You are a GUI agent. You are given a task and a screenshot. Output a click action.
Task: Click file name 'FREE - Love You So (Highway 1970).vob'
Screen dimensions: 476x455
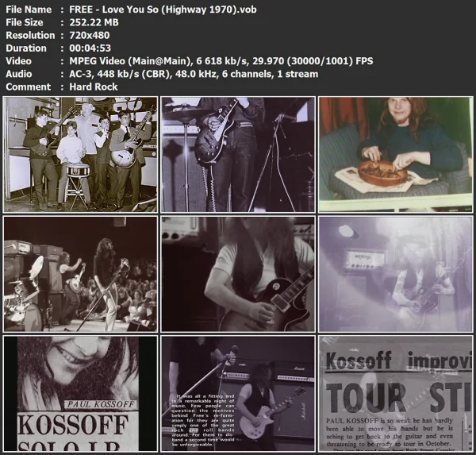(163, 10)
